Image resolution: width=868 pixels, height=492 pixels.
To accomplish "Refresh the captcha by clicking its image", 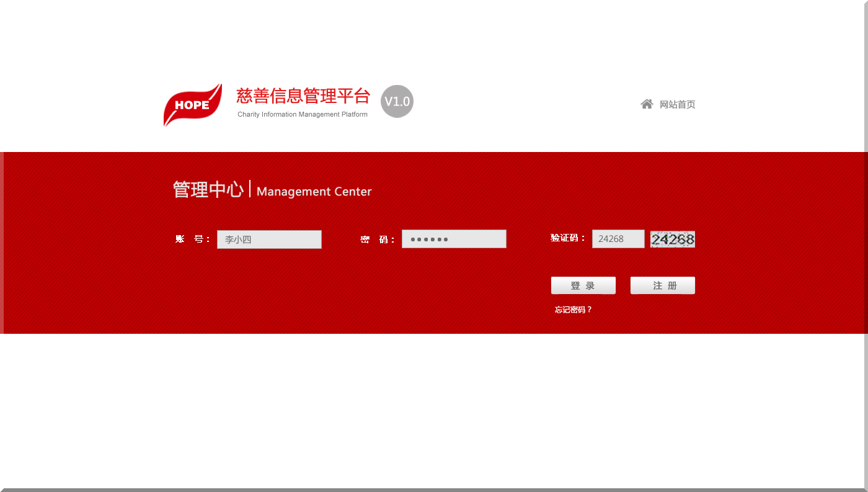I will pyautogui.click(x=672, y=239).
